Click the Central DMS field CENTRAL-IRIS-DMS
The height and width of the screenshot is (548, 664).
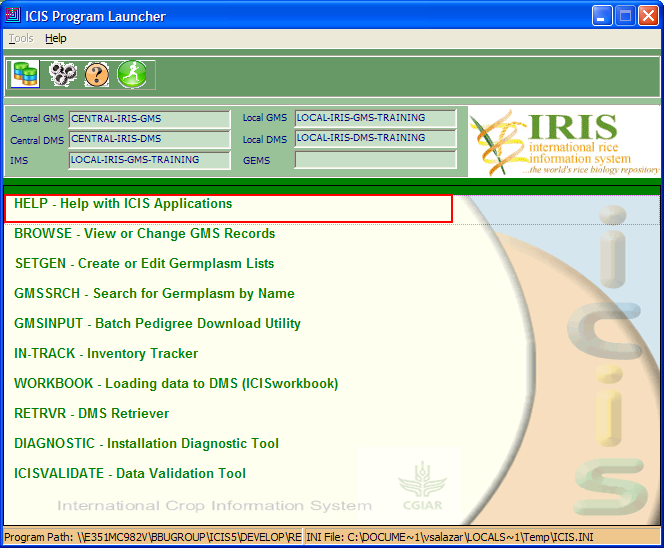coord(149,139)
